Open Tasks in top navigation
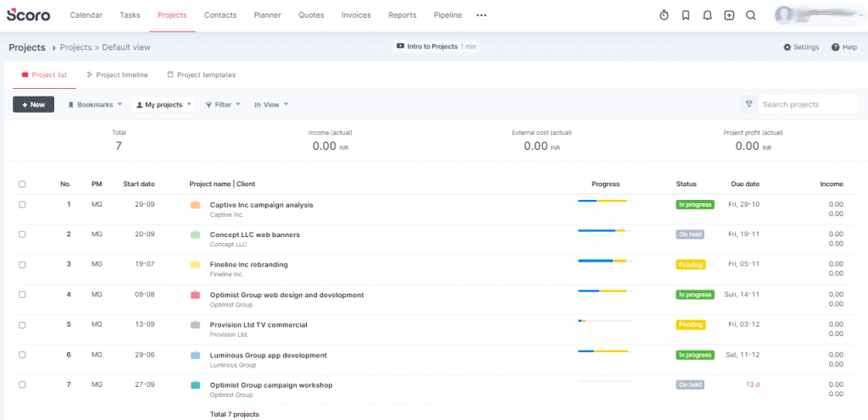 130,15
